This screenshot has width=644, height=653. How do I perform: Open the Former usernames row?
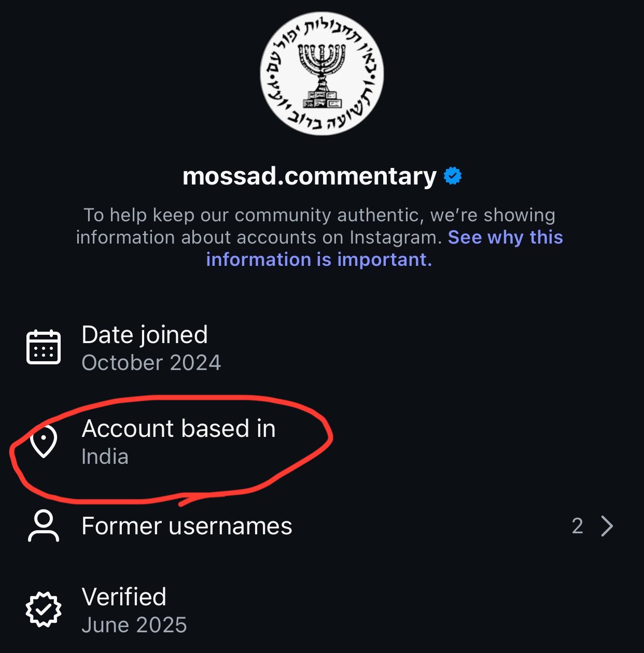[x=322, y=526]
